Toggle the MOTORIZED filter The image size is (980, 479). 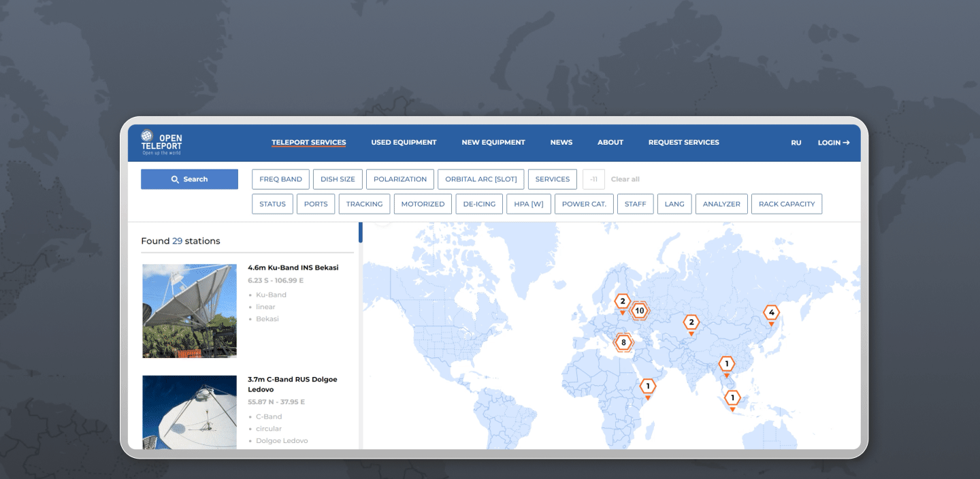[423, 204]
